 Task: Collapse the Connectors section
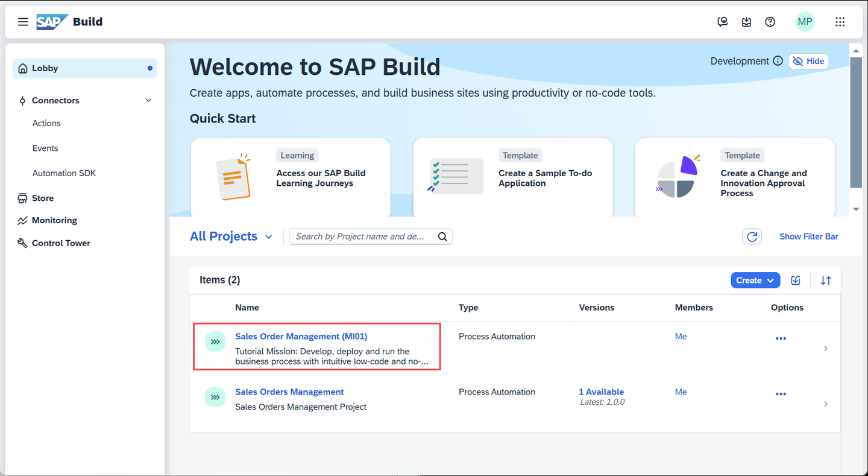point(148,100)
